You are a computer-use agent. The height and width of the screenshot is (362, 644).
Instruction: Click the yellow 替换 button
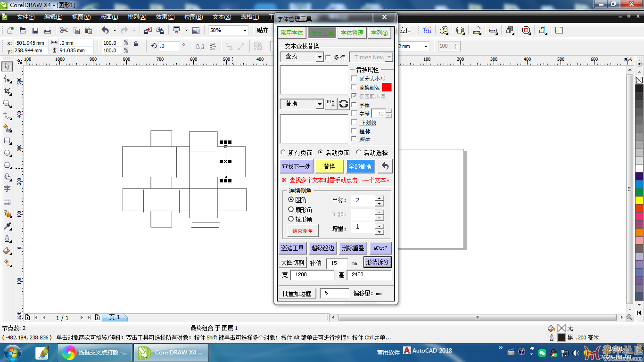coord(329,166)
